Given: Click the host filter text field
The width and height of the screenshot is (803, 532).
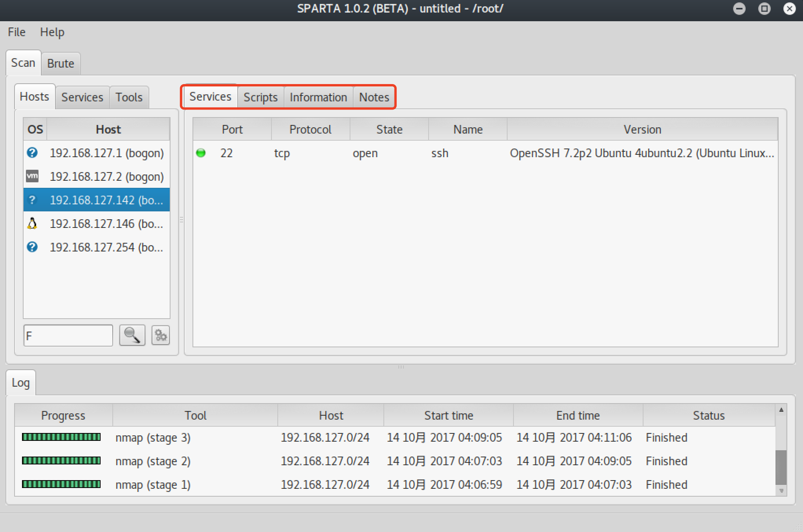Looking at the screenshot, I should [68, 336].
